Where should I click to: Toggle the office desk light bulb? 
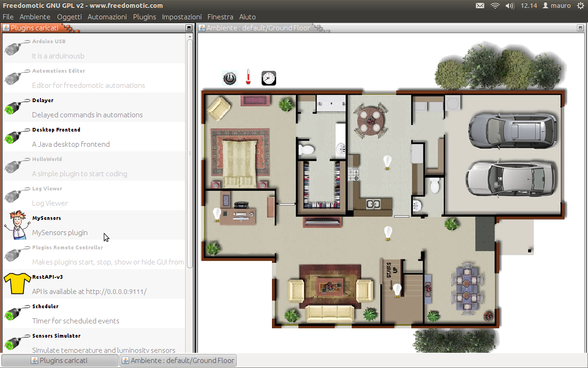point(217,215)
